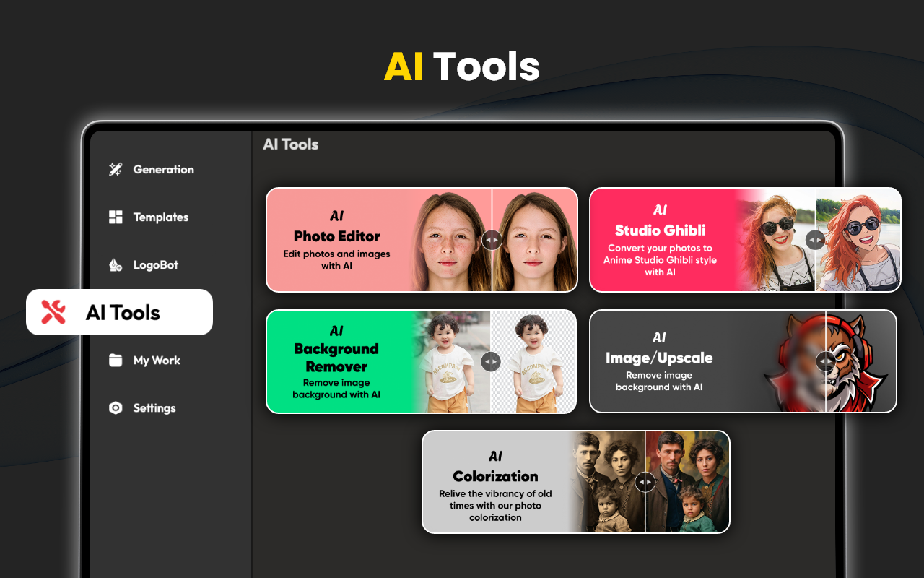Click the real photo of sunglasses woman
Image resolution: width=924 pixels, height=578 pixels.
coord(776,240)
